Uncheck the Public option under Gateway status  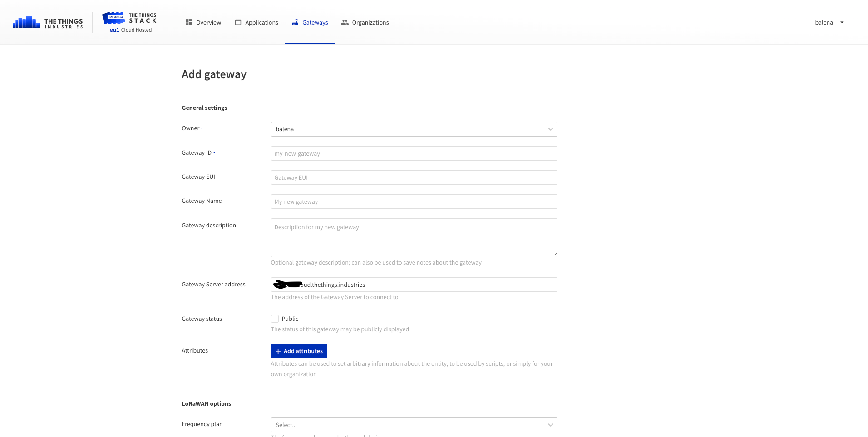pyautogui.click(x=275, y=319)
